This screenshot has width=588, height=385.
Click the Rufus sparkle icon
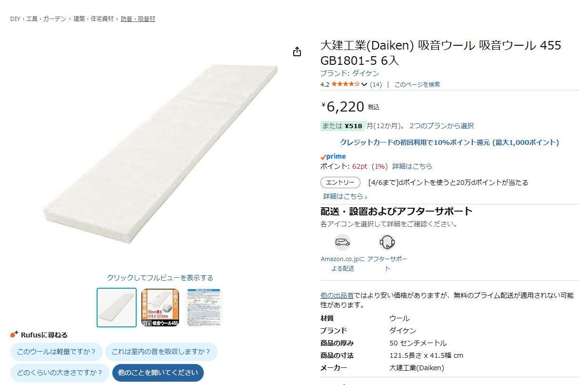click(14, 334)
